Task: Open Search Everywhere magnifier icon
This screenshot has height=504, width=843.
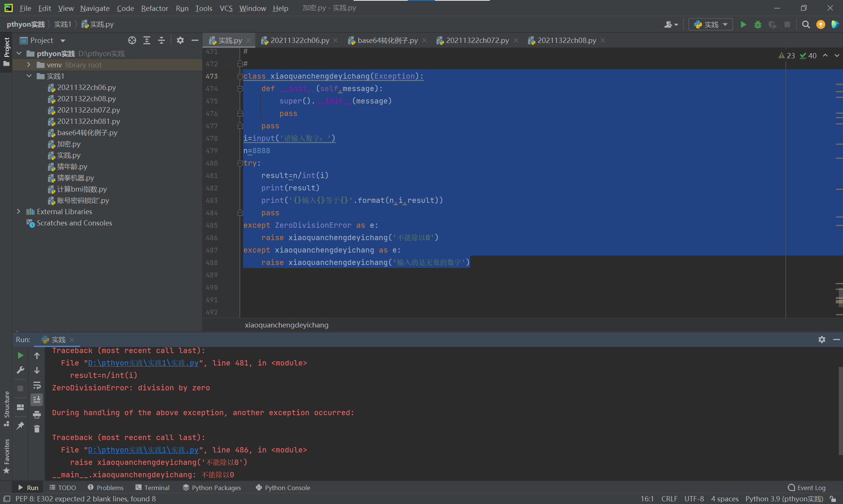Action: pyautogui.click(x=806, y=24)
